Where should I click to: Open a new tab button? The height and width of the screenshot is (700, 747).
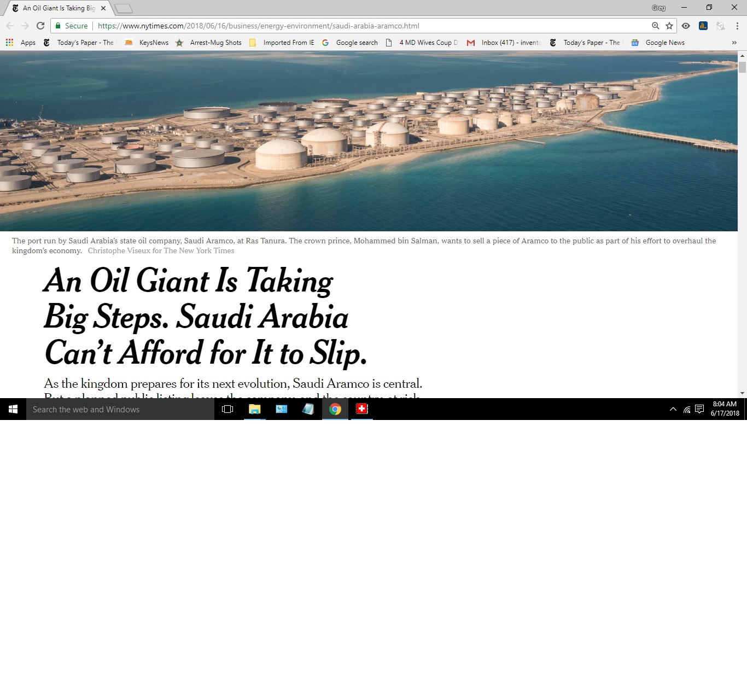(124, 9)
